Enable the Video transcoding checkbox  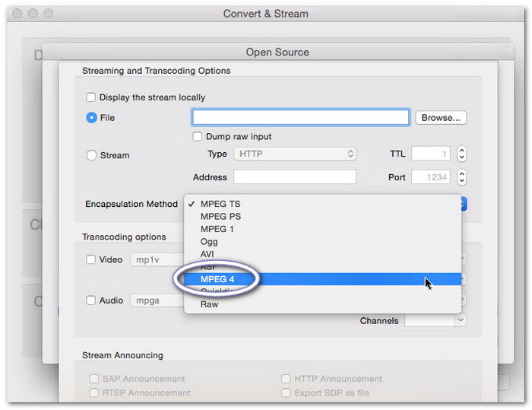coord(90,259)
